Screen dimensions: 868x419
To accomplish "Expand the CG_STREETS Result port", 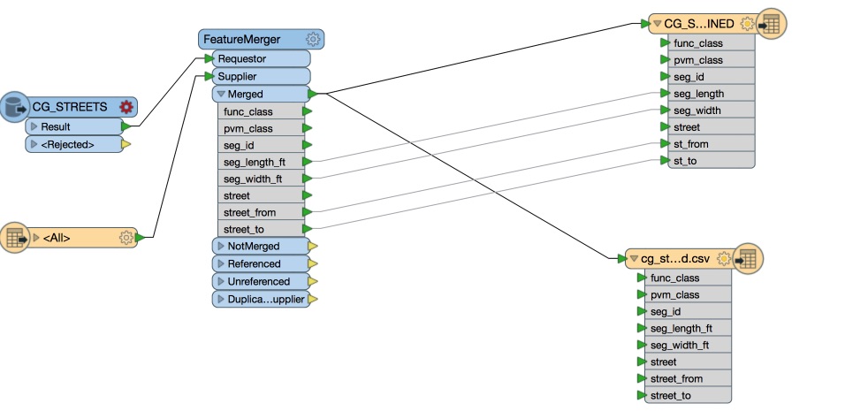I will pyautogui.click(x=34, y=127).
